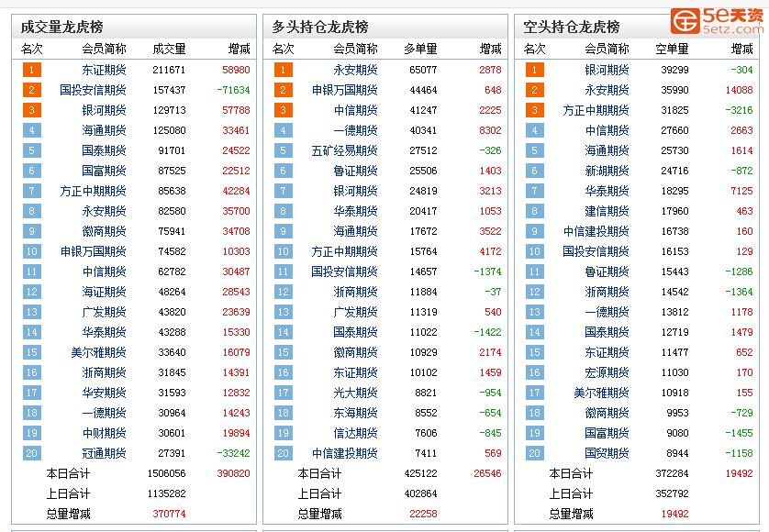The image size is (769, 532).
Task: Open 信达期货 member link
Action: click(x=355, y=433)
